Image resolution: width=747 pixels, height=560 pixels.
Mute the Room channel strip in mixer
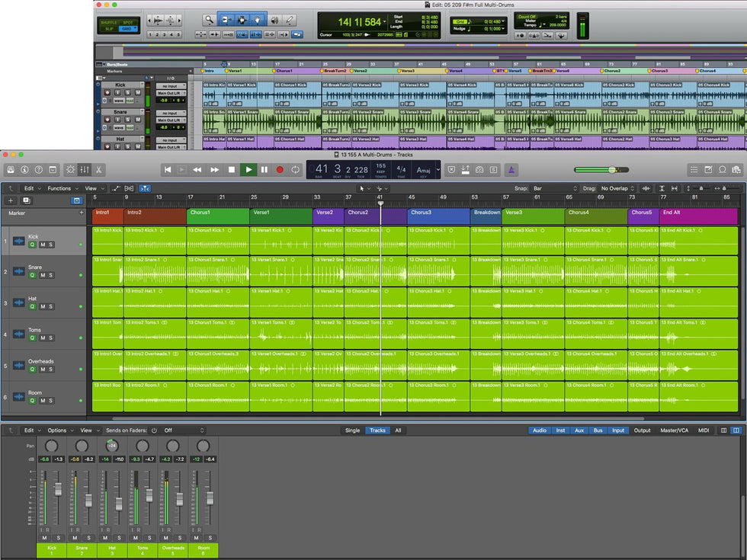195,538
